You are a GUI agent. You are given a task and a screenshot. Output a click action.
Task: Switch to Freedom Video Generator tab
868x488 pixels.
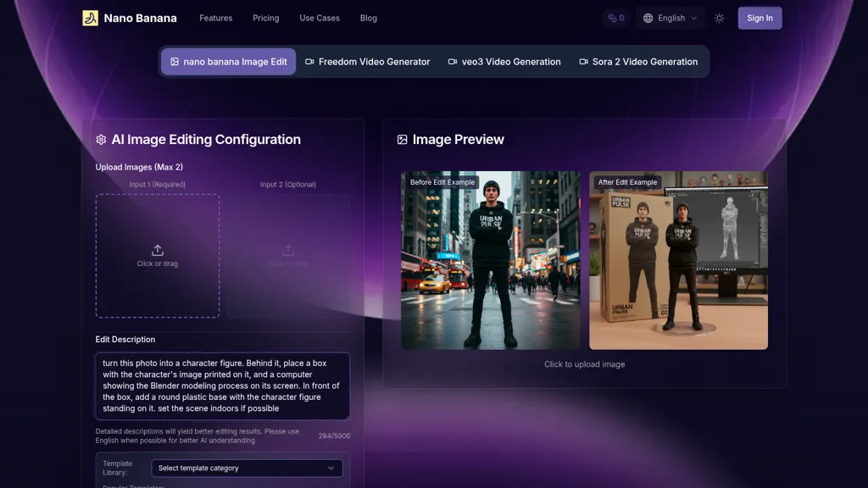(368, 61)
